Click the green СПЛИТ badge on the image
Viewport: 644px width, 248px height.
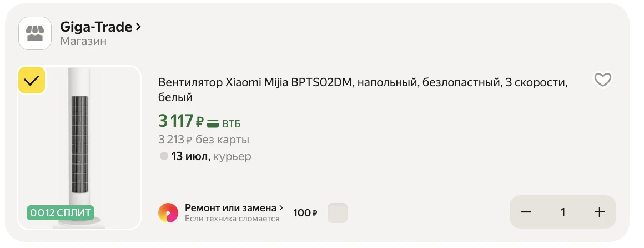point(61,212)
